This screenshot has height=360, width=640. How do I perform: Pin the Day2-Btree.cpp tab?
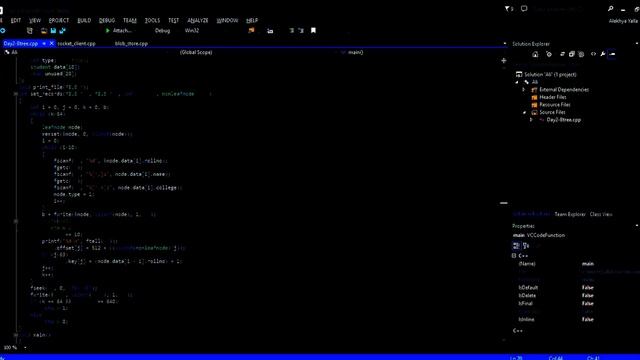point(44,44)
